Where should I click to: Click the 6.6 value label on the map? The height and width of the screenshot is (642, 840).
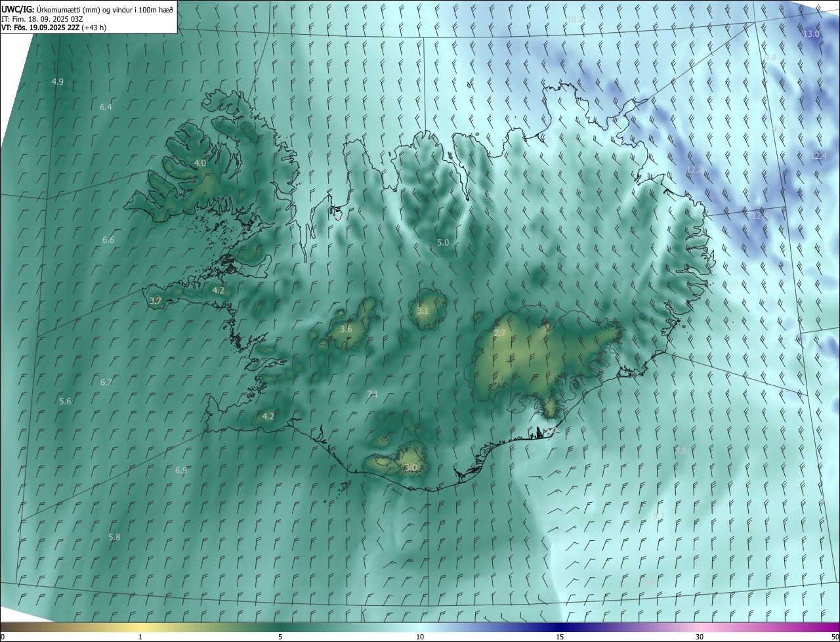coord(108,240)
